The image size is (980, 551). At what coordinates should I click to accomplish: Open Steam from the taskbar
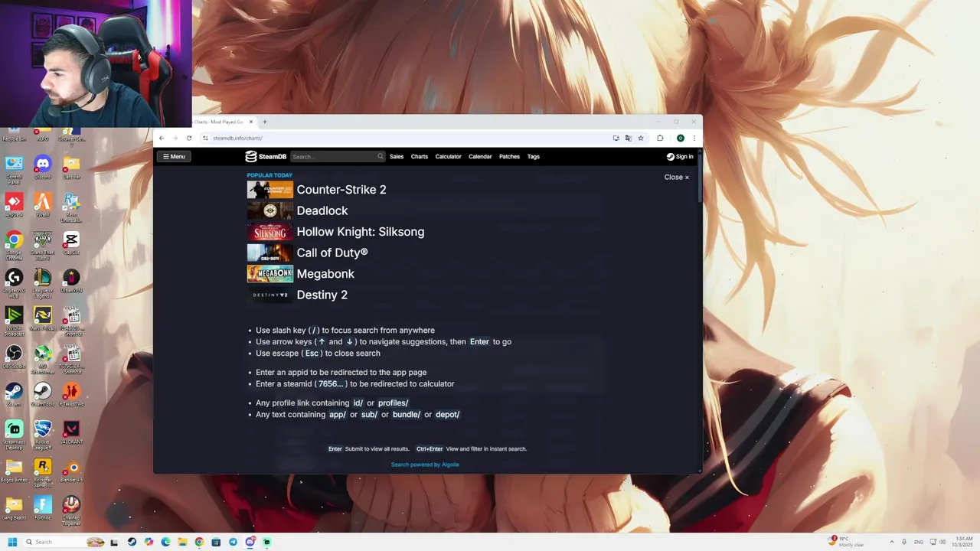pyautogui.click(x=132, y=542)
